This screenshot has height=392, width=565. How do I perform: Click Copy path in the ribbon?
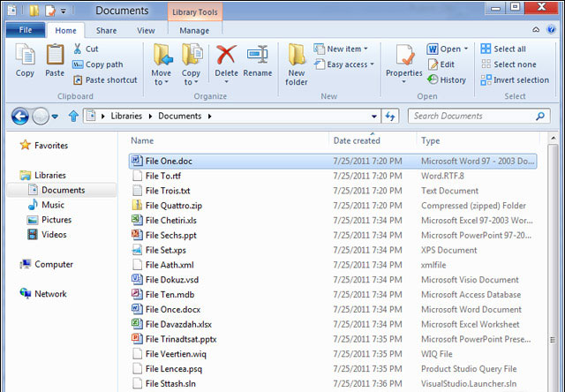pyautogui.click(x=98, y=64)
